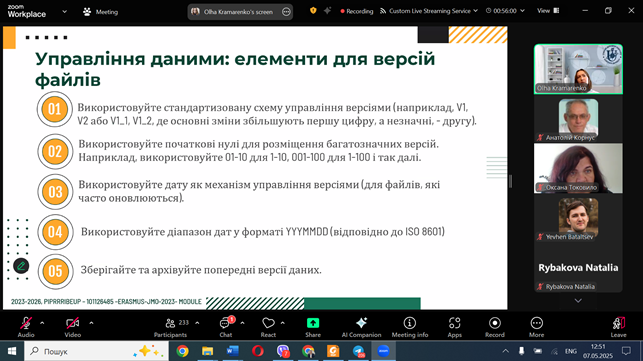Show hidden system tray icons
643x361 pixels.
[506, 351]
